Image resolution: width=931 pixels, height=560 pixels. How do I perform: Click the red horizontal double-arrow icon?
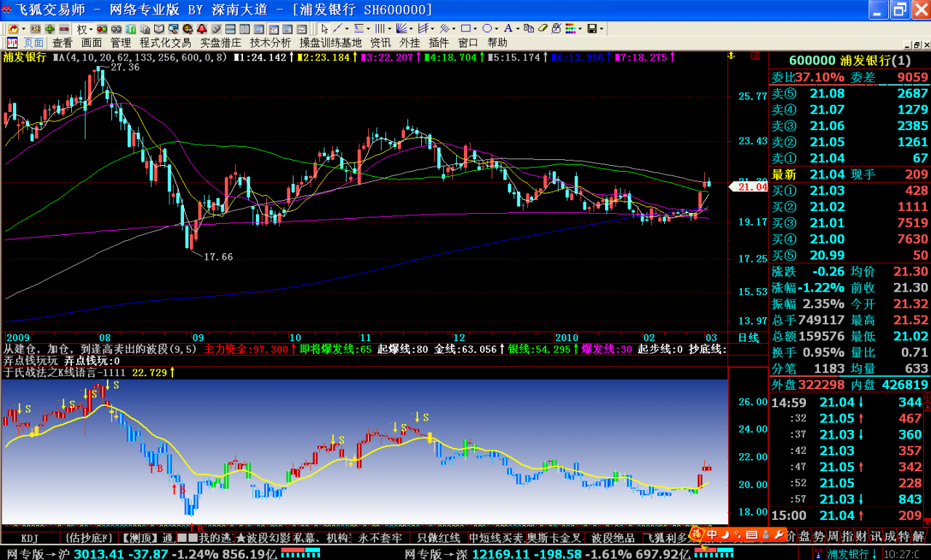(64, 29)
